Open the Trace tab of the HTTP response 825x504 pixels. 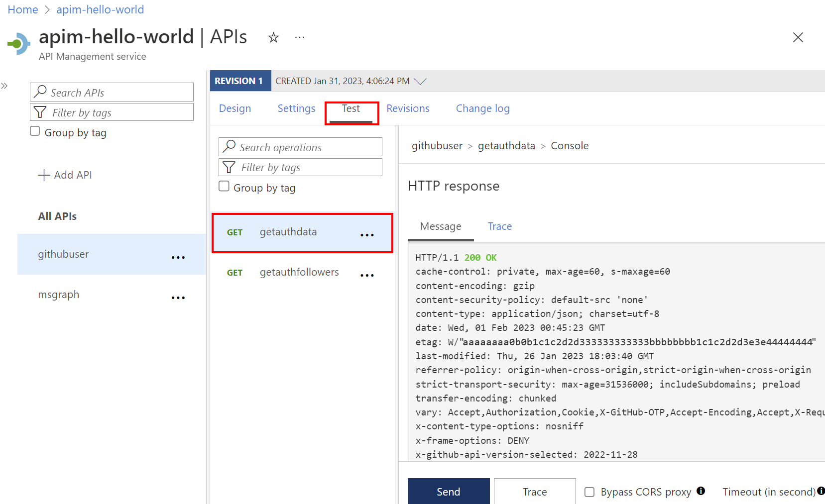pos(499,226)
